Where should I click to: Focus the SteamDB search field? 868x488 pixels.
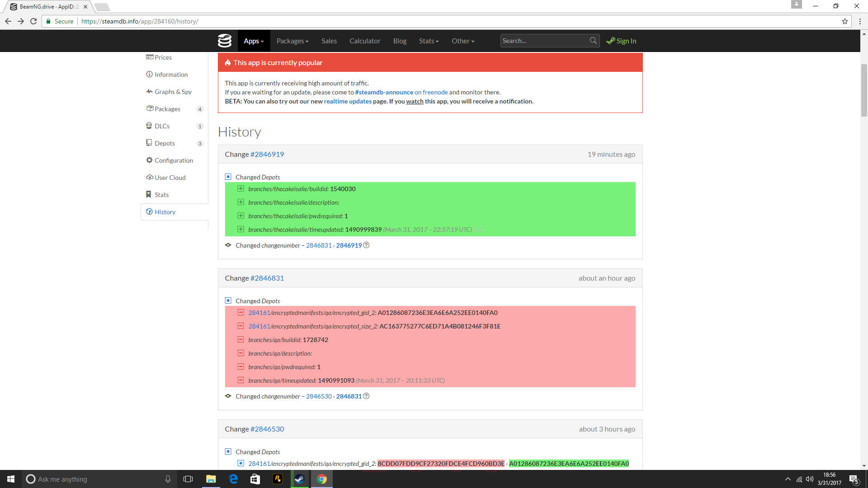pyautogui.click(x=545, y=41)
